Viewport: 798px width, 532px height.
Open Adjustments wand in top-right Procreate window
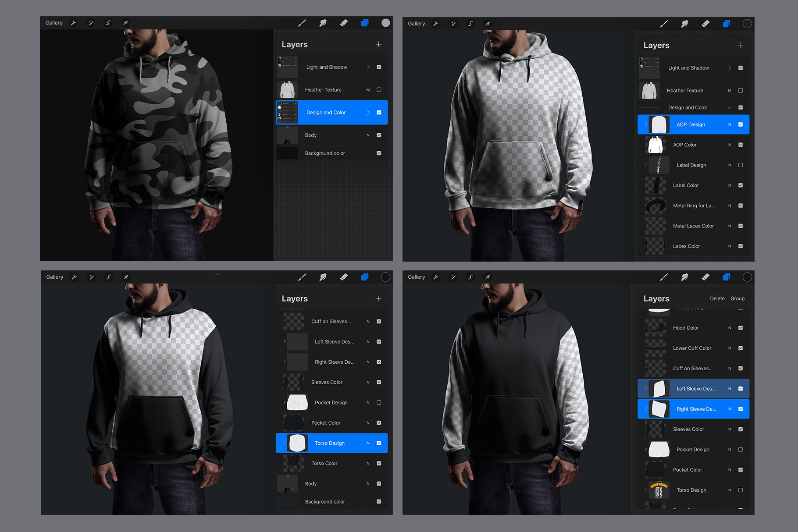pyautogui.click(x=453, y=24)
